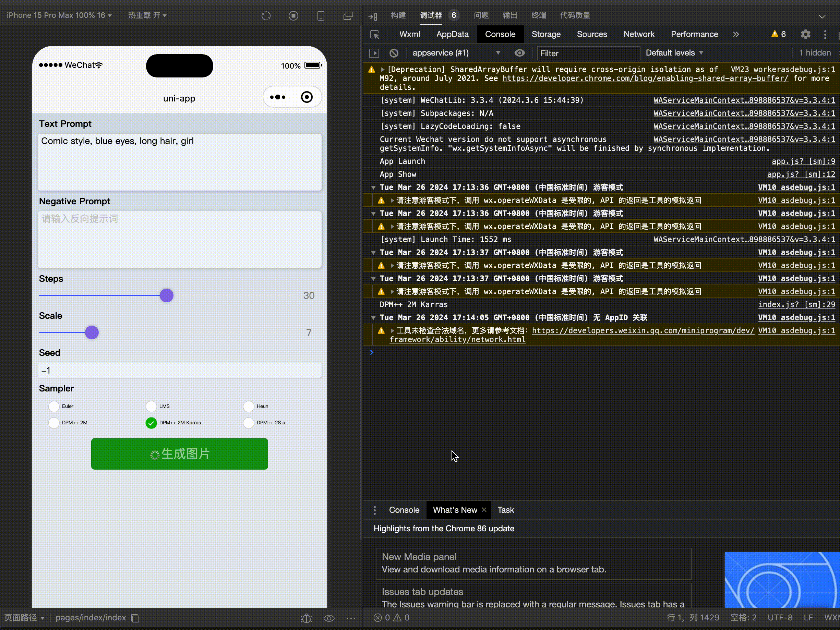
Task: Click the refresh/compile icon in simulator toolbar
Action: pyautogui.click(x=266, y=15)
